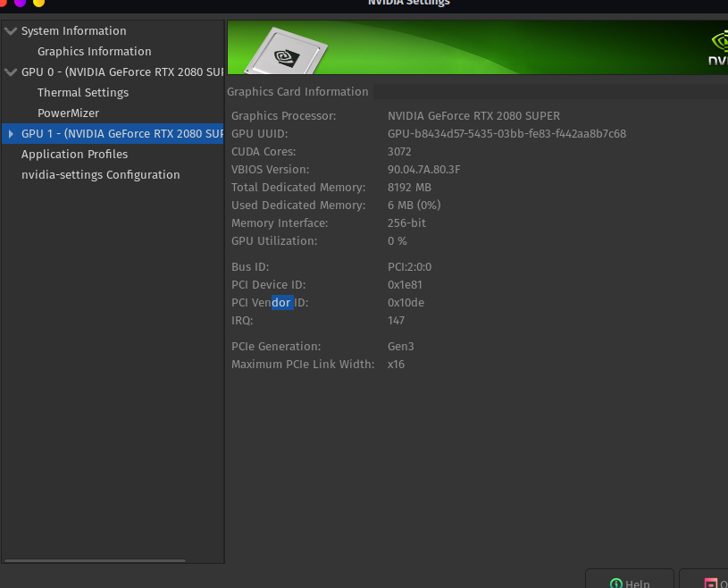This screenshot has height=588, width=728.
Task: Collapse the GPU 0 tree node
Action: pyautogui.click(x=11, y=72)
